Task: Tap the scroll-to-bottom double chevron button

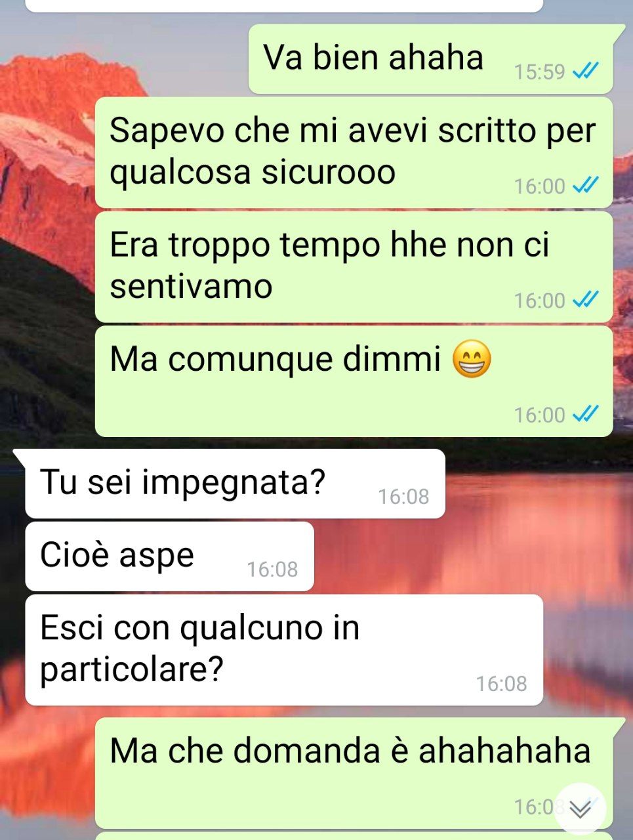Action: click(x=580, y=809)
